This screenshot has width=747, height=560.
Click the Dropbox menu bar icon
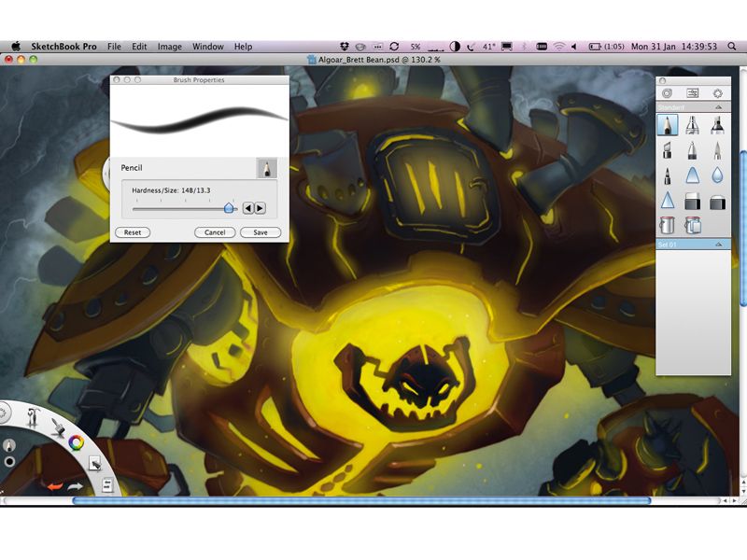[345, 46]
